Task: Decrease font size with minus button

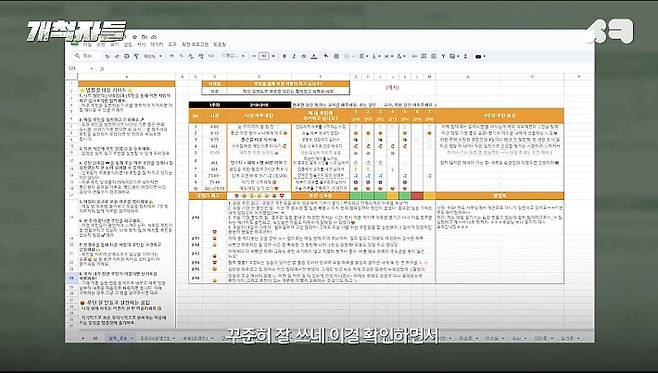Action: tap(254, 56)
